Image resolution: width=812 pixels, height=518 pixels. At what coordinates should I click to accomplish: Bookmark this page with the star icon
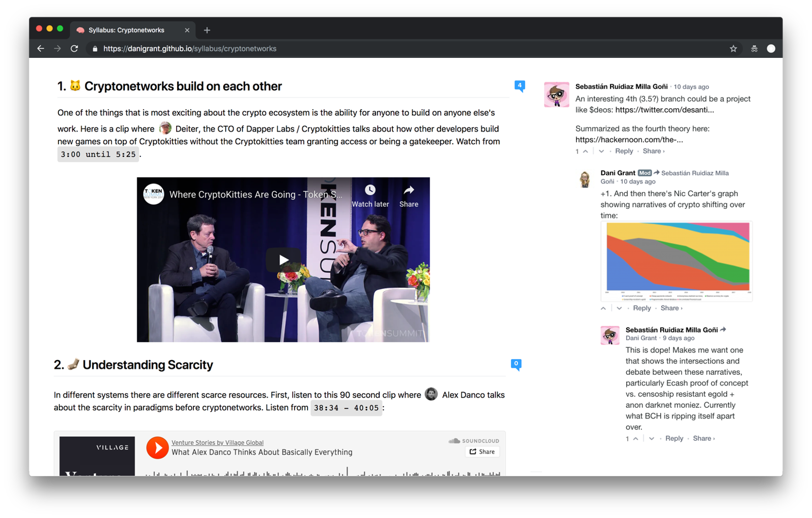(733, 49)
